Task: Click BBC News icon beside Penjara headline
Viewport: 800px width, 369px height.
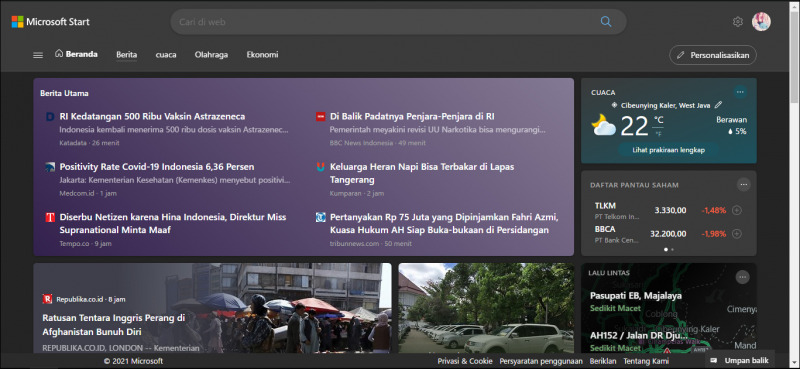Action: point(320,117)
